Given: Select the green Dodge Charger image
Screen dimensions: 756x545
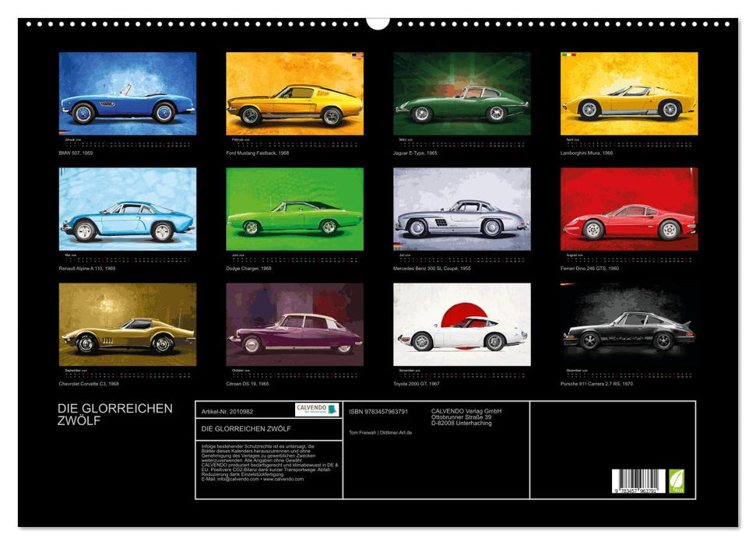Looking at the screenshot, I should (294, 209).
